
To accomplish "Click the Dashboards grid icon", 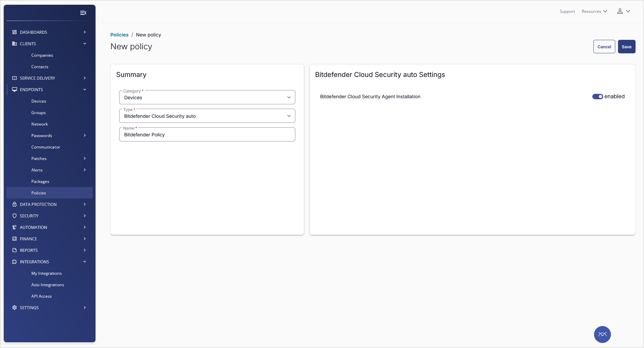I will coord(15,32).
